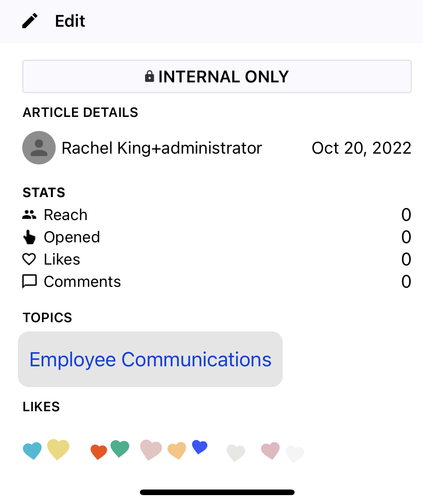Select the INTERNAL ONLY button
Image resolution: width=423 pixels, height=504 pixels.
coord(217,76)
